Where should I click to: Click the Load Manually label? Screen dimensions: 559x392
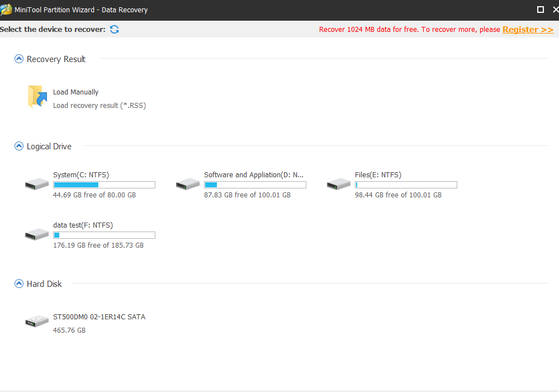tap(75, 92)
